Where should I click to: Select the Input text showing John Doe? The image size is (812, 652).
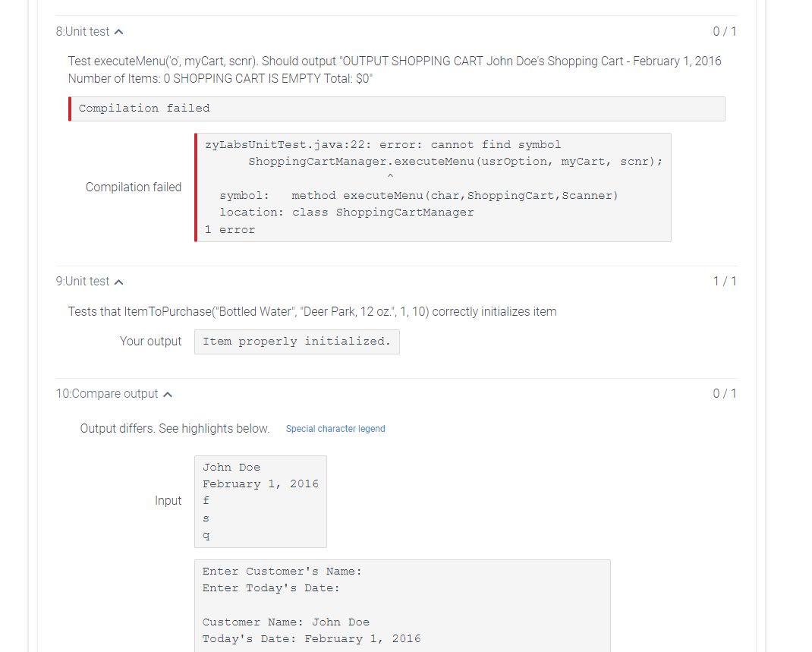pyautogui.click(x=260, y=500)
